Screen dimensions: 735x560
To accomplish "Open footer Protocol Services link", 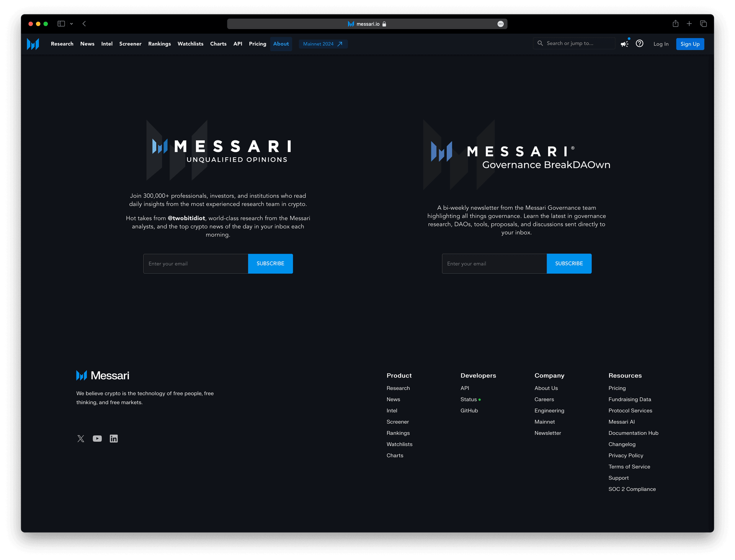I will pyautogui.click(x=630, y=410).
